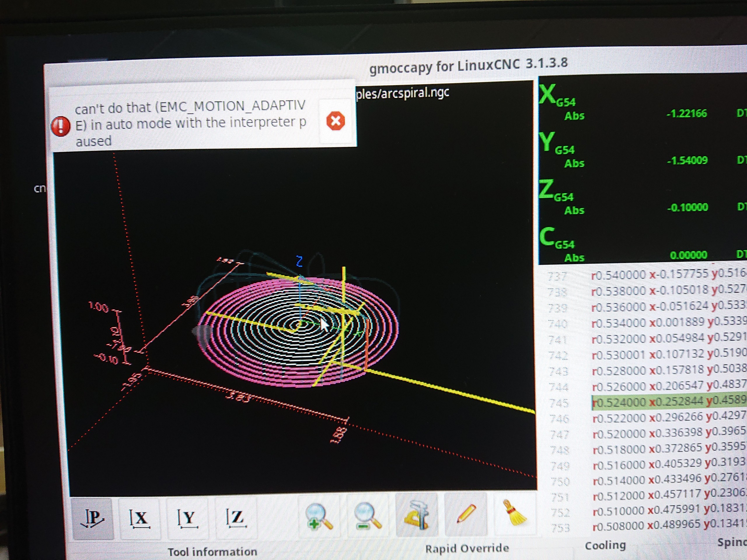The width and height of the screenshot is (747, 560).
Task: Click the arcspiral.ngc file name text
Action: 403,93
